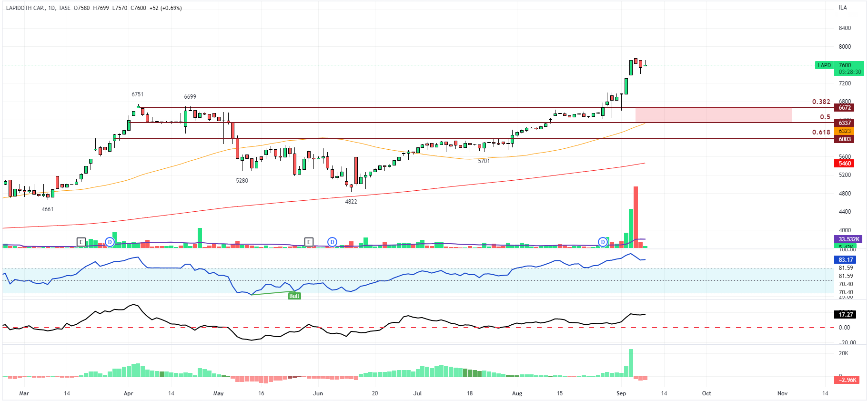
Task: Click the Nov label on time axis
Action: (x=782, y=393)
